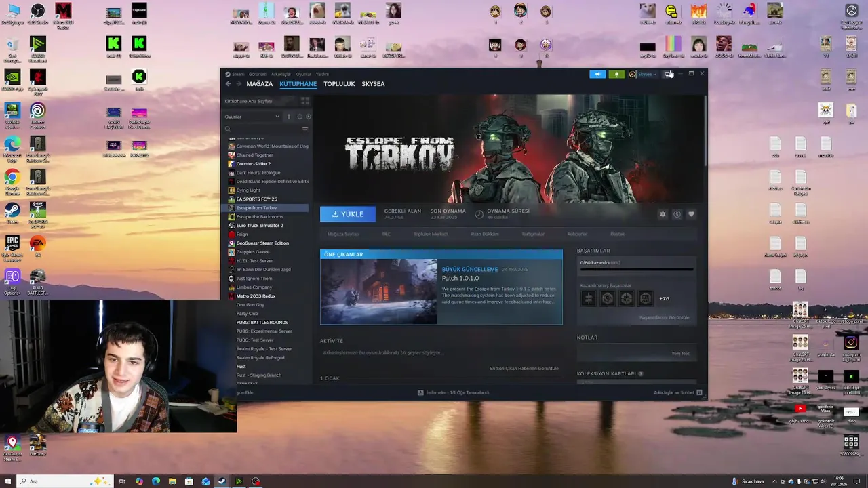This screenshot has width=868, height=488.
Task: Open the Görünüm menu
Action: (258, 74)
